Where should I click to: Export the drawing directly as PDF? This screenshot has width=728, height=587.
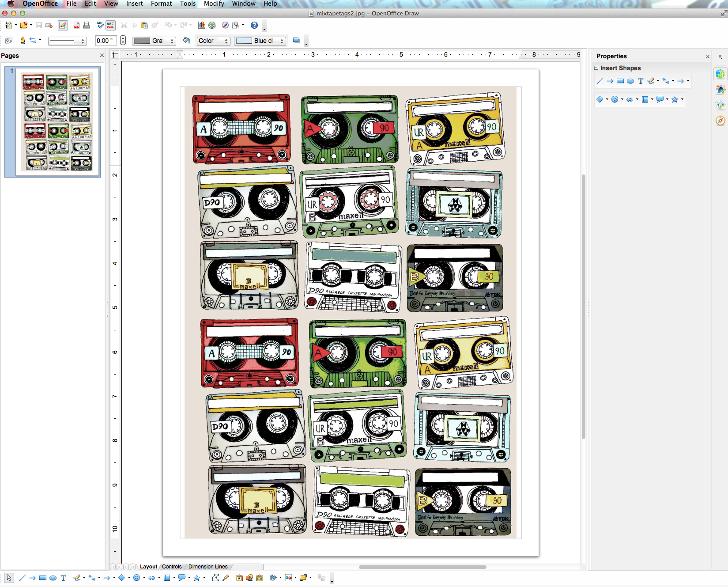pyautogui.click(x=76, y=25)
